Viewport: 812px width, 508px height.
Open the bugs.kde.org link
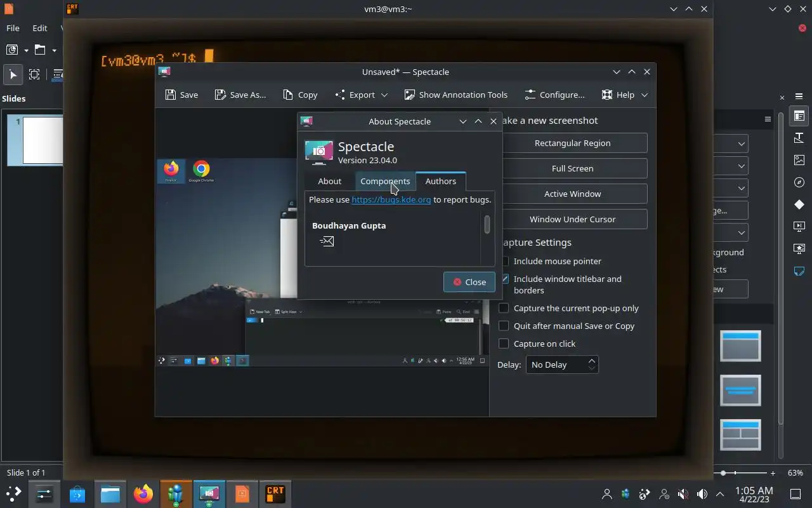tap(391, 199)
